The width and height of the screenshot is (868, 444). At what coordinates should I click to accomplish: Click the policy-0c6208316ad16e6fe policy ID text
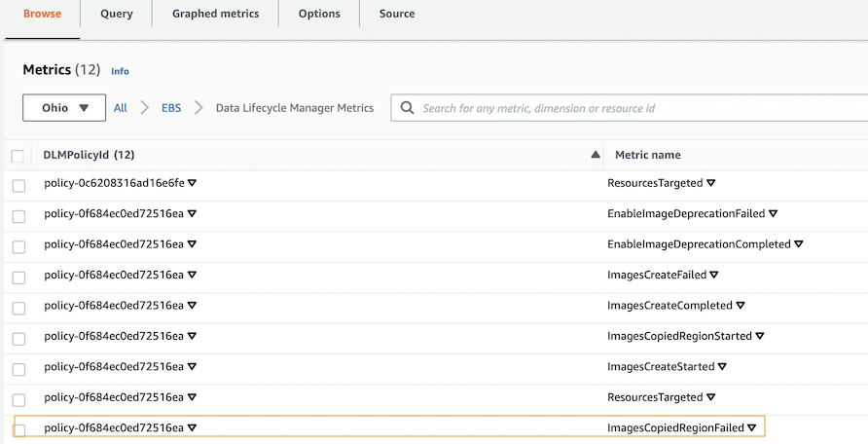pos(114,183)
